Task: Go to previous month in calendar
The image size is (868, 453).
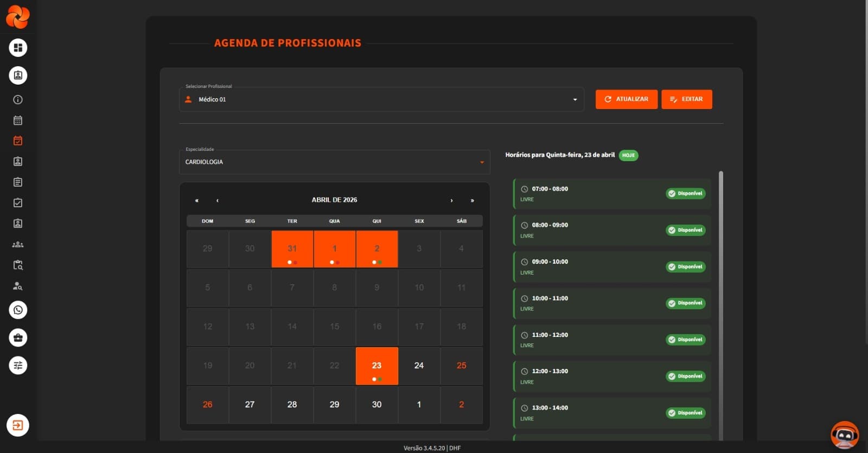Action: (x=218, y=200)
